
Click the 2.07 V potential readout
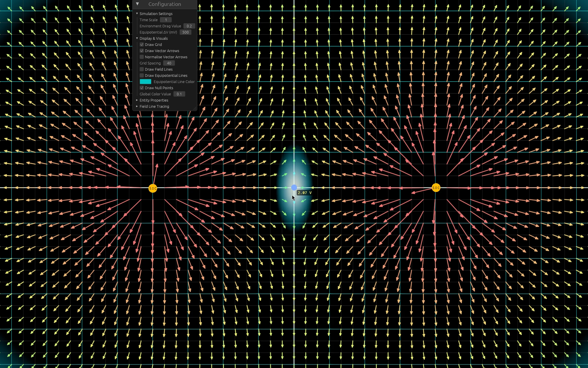(x=305, y=193)
